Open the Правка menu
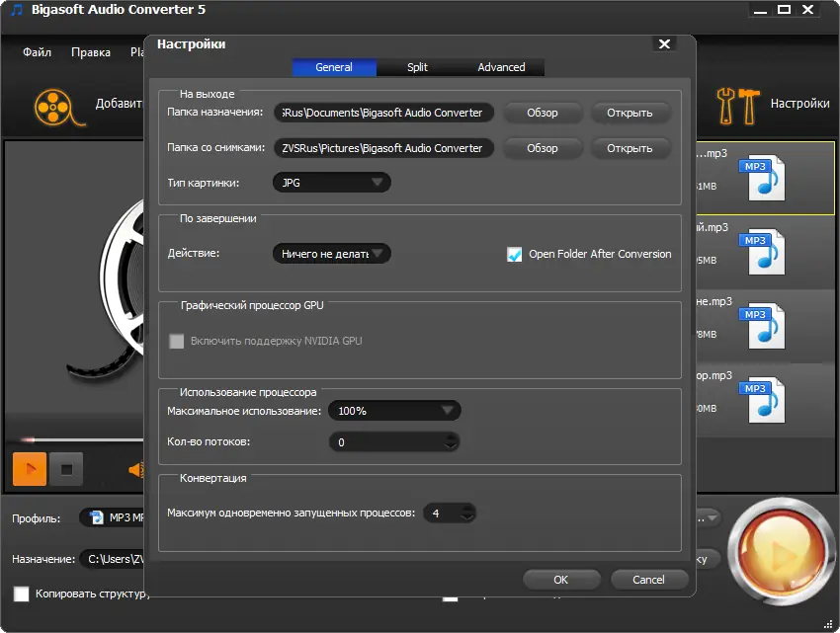 point(91,52)
